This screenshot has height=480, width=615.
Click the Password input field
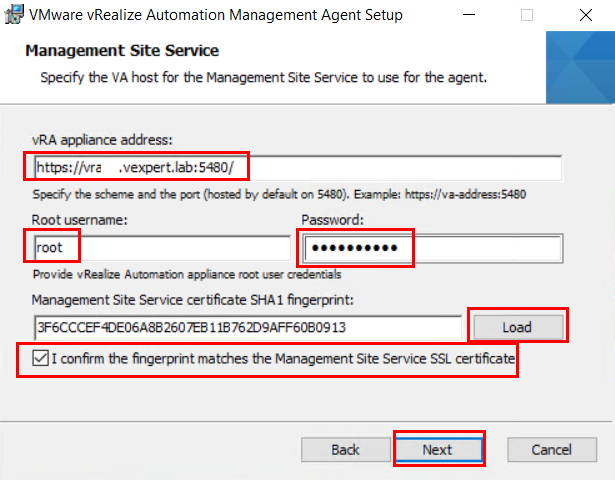433,248
